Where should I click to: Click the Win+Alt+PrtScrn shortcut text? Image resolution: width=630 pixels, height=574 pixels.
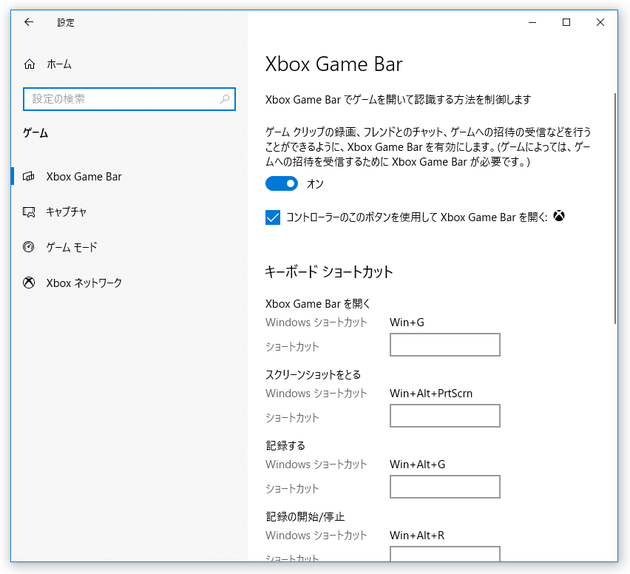click(431, 393)
